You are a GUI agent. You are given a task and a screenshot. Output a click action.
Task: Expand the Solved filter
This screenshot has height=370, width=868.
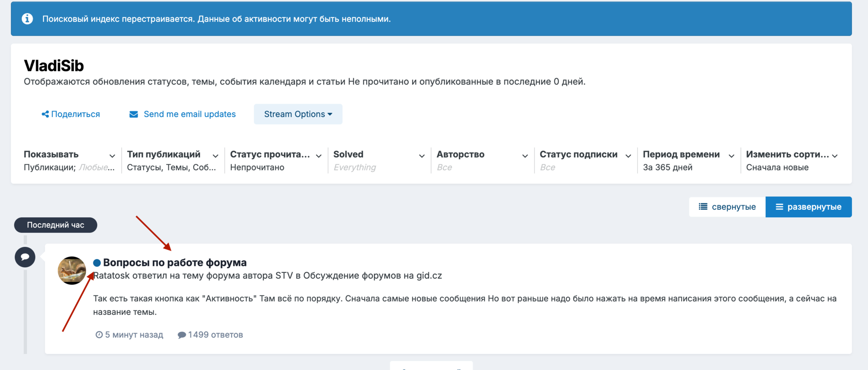(379, 160)
